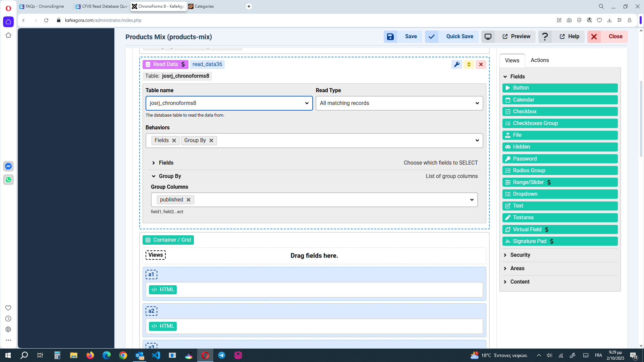
Task: Toggle the dollar sign on the Read Data action
Action: pyautogui.click(x=183, y=64)
